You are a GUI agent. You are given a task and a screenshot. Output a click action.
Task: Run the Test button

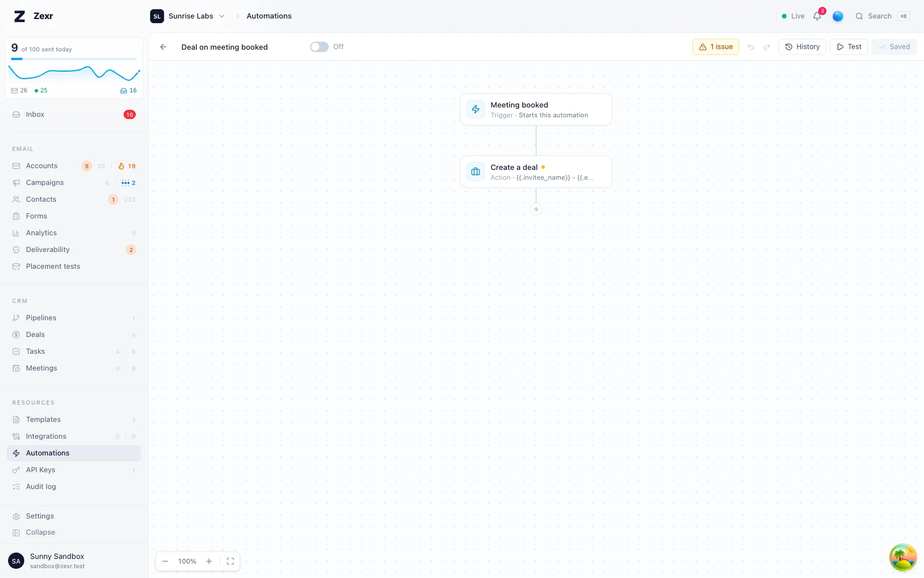click(849, 47)
